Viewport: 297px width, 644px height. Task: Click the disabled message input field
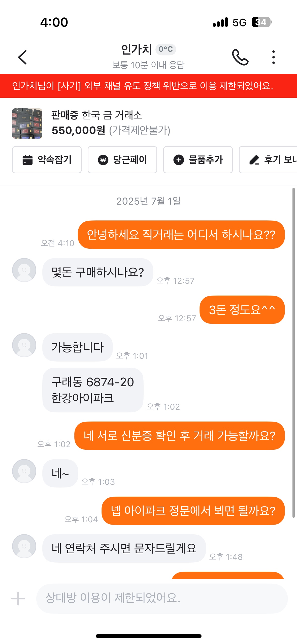162,598
